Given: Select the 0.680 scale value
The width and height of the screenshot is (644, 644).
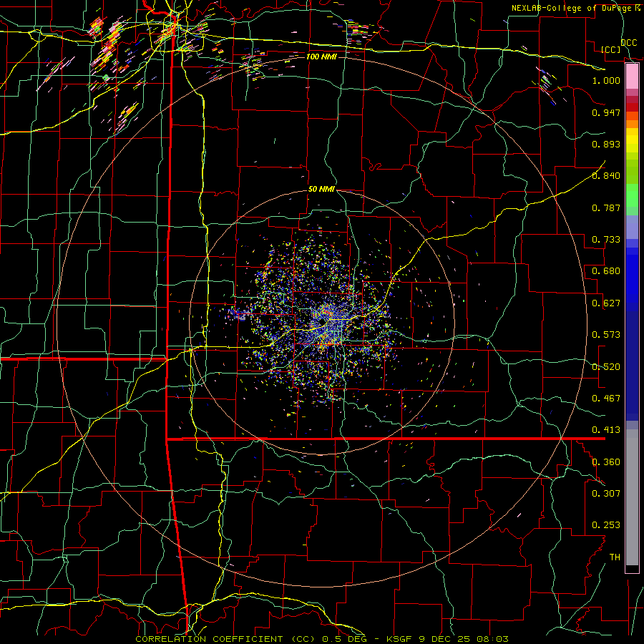Looking at the screenshot, I should 606,270.
